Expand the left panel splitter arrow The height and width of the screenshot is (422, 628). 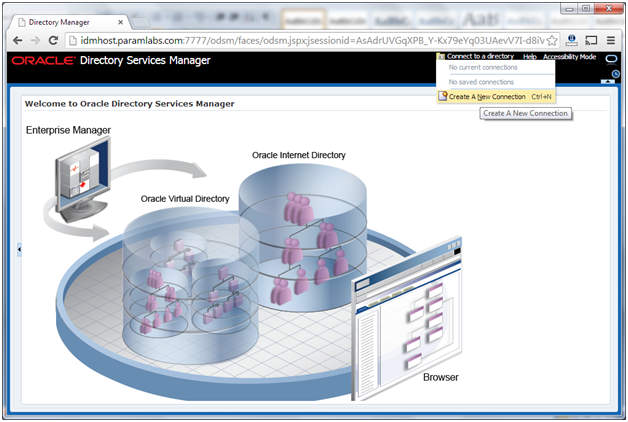[x=19, y=249]
